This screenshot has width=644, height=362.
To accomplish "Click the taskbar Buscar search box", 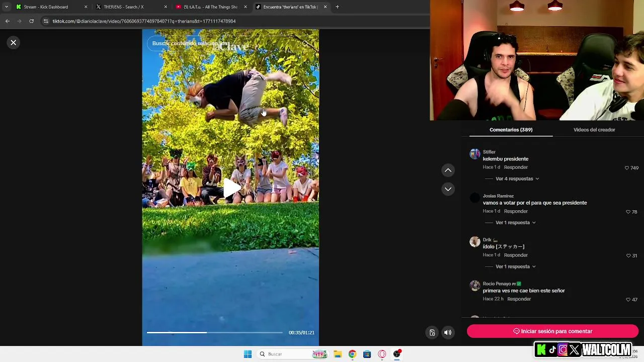I will point(293,354).
